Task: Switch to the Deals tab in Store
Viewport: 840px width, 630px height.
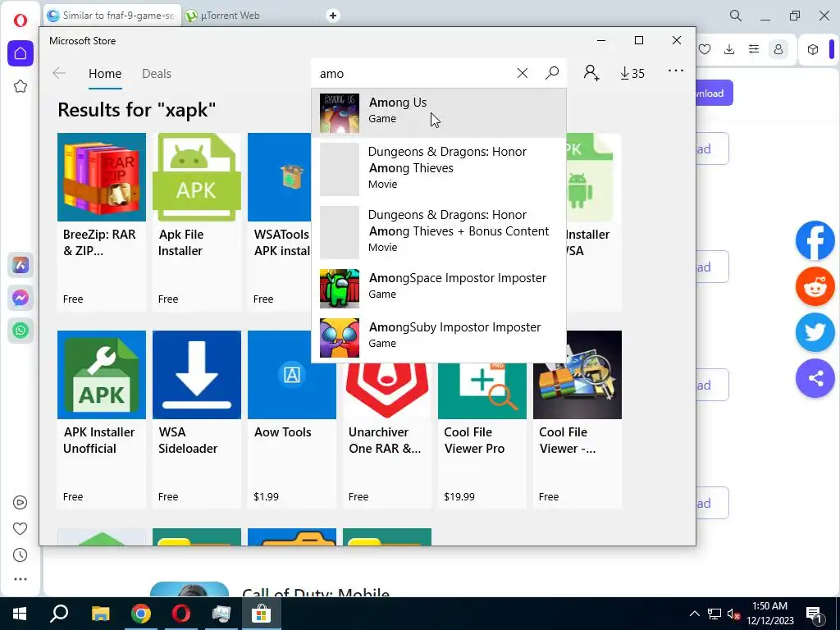Action: pyautogui.click(x=157, y=73)
